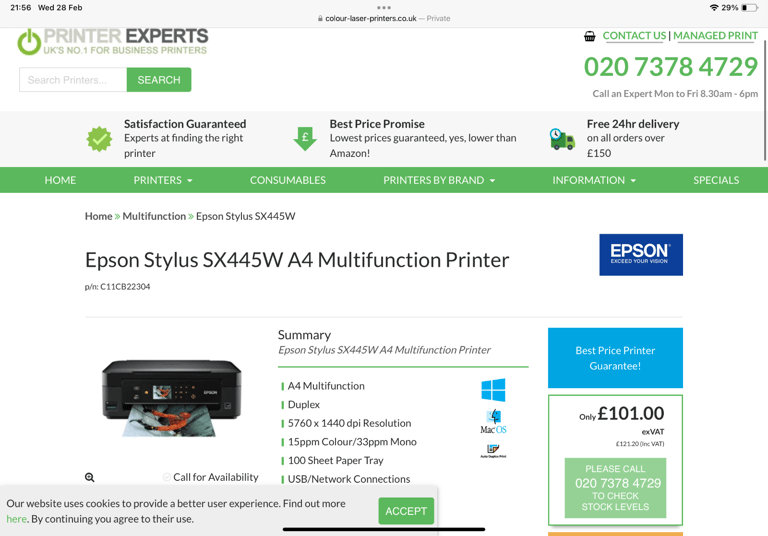
Task: Click the green Search button
Action: click(x=159, y=80)
